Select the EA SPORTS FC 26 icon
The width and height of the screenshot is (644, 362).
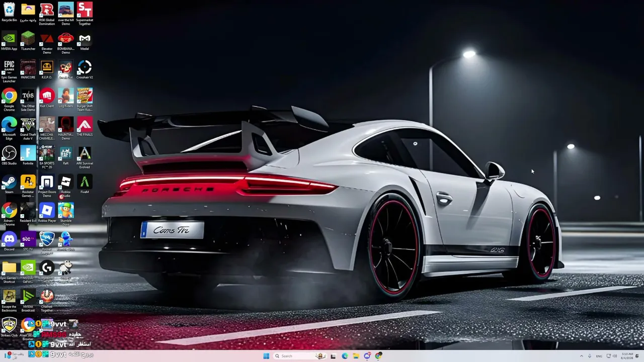(x=47, y=158)
